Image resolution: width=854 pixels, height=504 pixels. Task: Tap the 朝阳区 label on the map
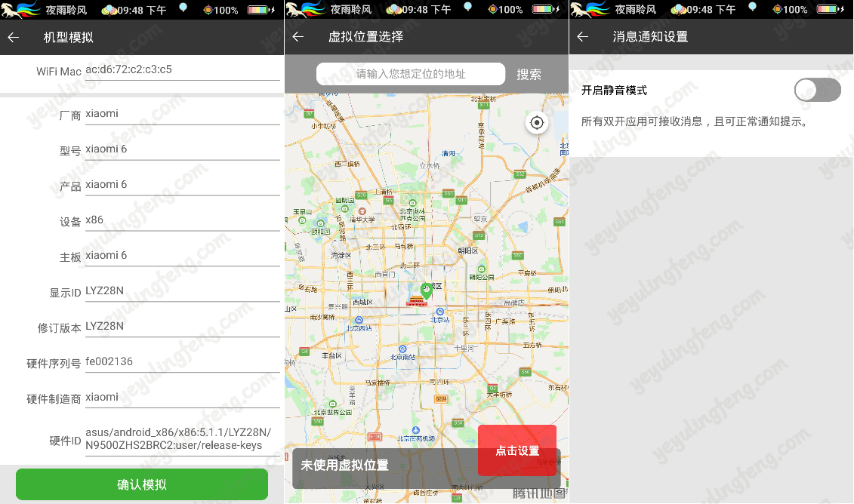468,251
